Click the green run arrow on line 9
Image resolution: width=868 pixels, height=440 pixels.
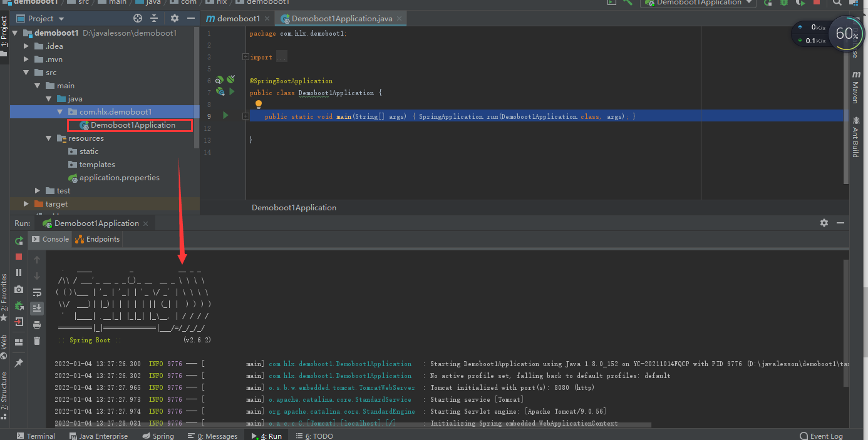coord(225,115)
